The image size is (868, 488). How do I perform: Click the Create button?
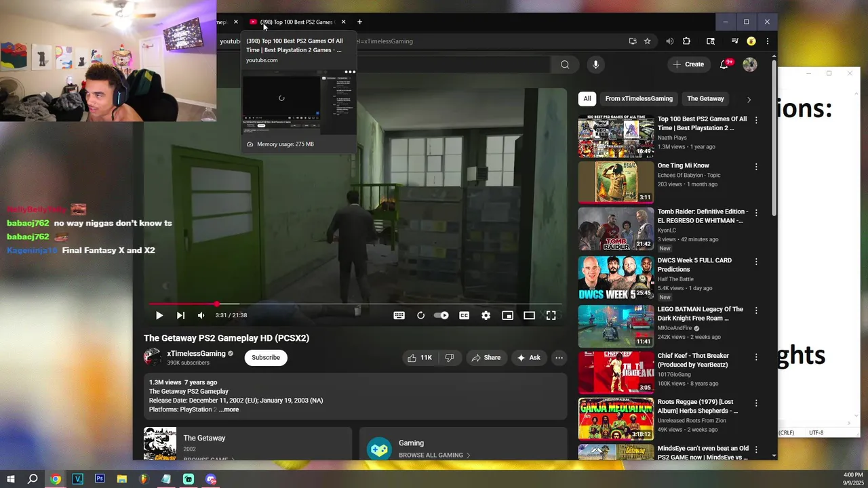(689, 64)
